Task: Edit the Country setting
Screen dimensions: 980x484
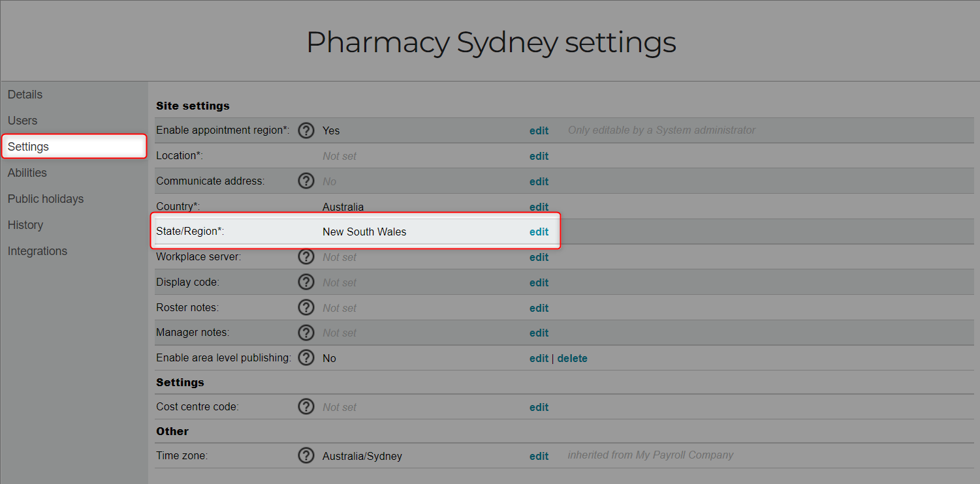Action: tap(539, 207)
